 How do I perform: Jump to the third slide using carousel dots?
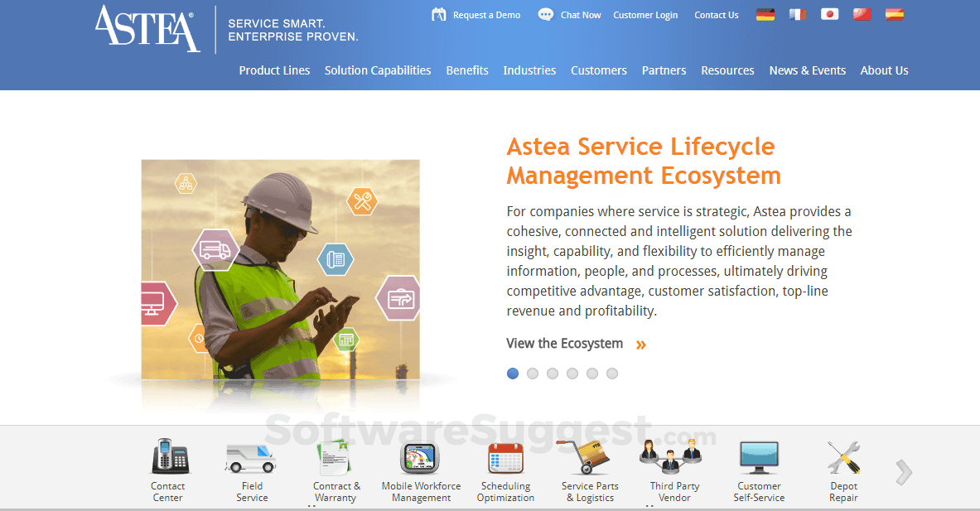click(553, 374)
